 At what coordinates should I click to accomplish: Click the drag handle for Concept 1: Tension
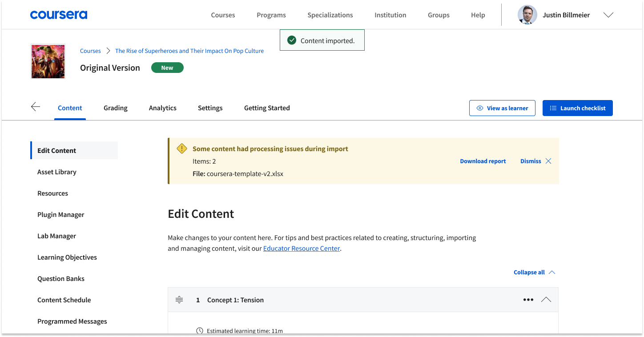[x=179, y=300]
